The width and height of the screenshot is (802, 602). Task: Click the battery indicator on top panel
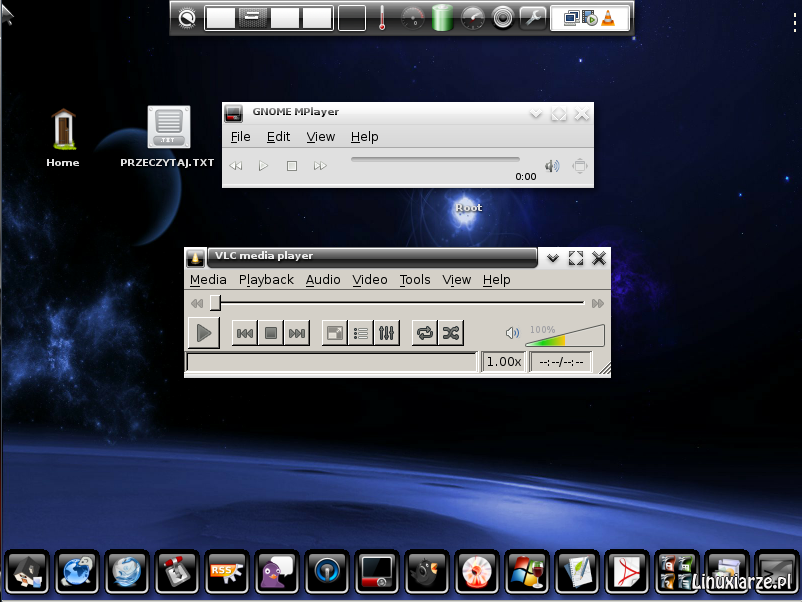pyautogui.click(x=441, y=17)
